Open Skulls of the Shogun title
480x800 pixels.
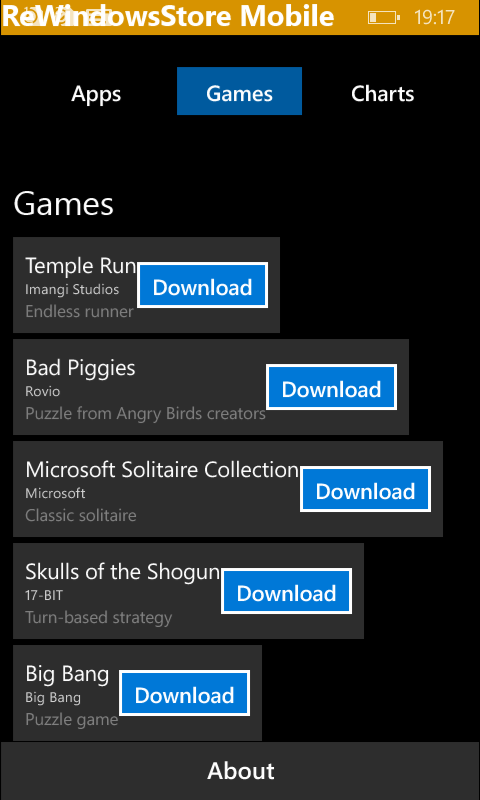(x=122, y=572)
